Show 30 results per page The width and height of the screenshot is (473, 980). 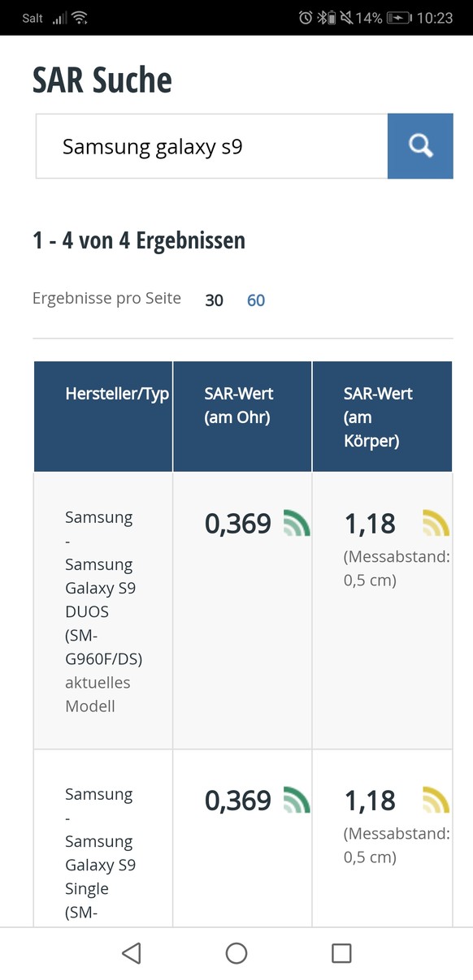(214, 300)
